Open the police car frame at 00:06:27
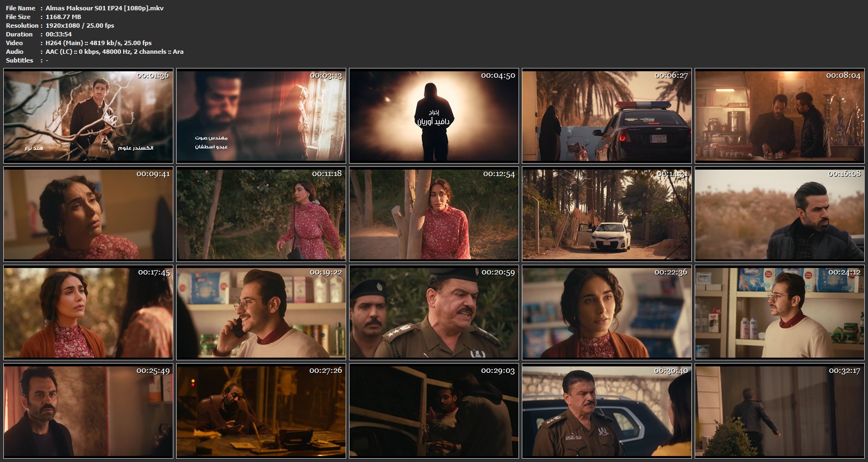The width and height of the screenshot is (868, 462). [607, 116]
